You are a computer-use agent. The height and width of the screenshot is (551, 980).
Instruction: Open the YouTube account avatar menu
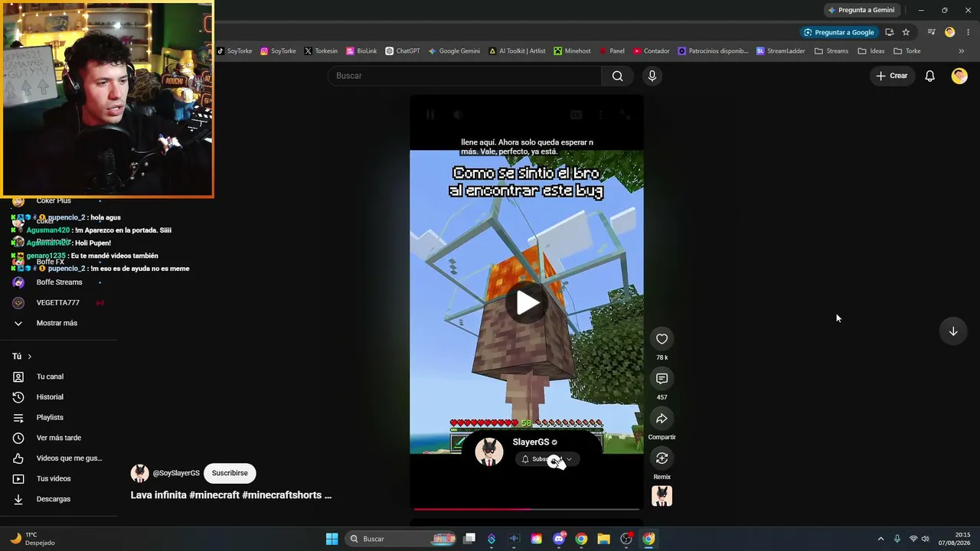pos(959,76)
